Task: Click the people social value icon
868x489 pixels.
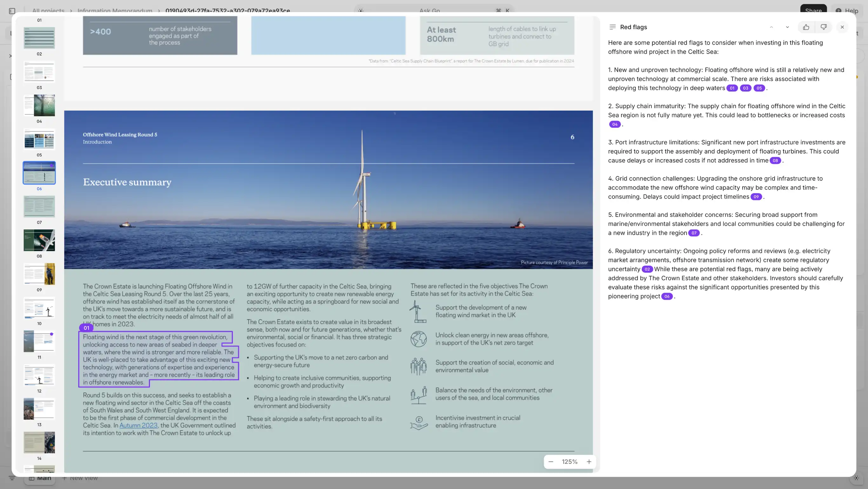Action: [419, 366]
